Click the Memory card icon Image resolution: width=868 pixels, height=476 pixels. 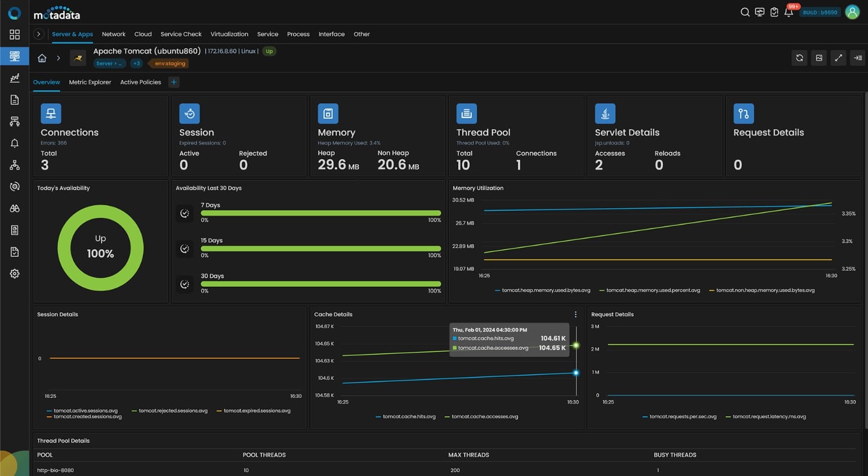[328, 114]
